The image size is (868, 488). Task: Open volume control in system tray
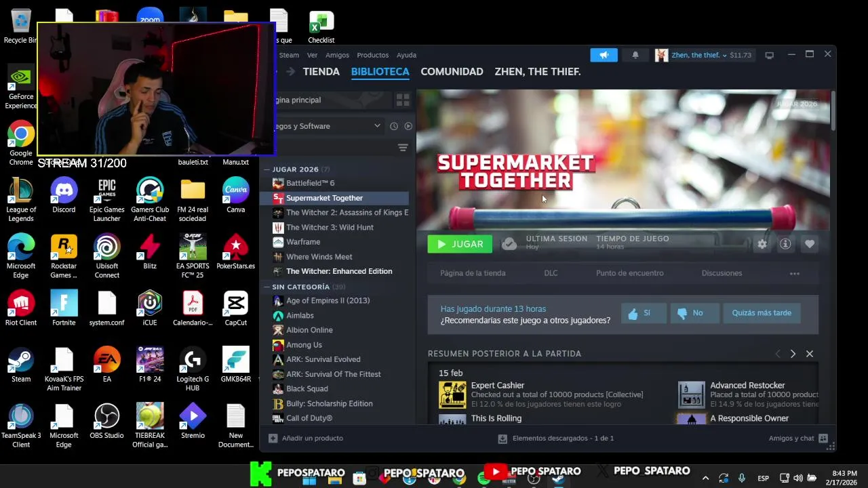click(798, 478)
